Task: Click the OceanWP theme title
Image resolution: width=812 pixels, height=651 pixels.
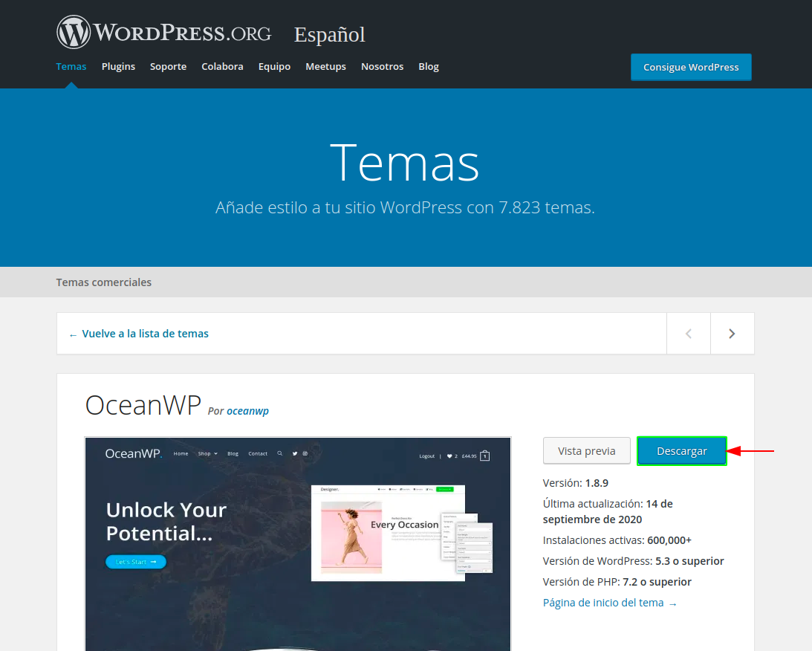Action: (x=143, y=405)
